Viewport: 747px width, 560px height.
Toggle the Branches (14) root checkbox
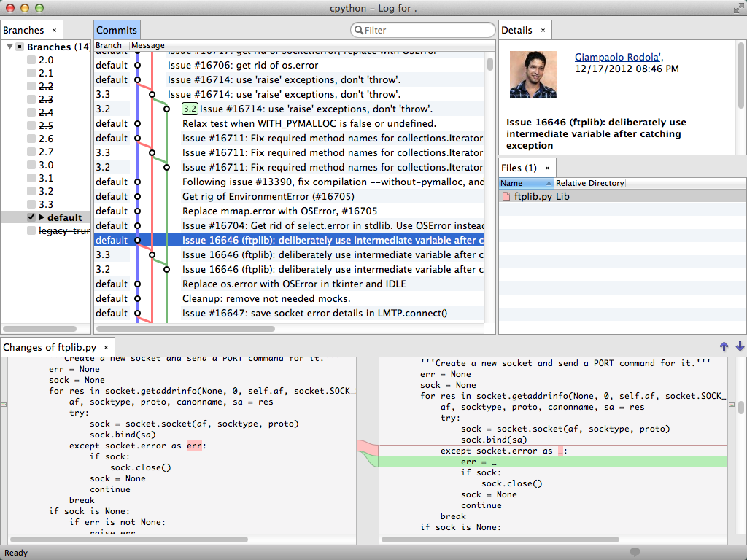[x=20, y=47]
